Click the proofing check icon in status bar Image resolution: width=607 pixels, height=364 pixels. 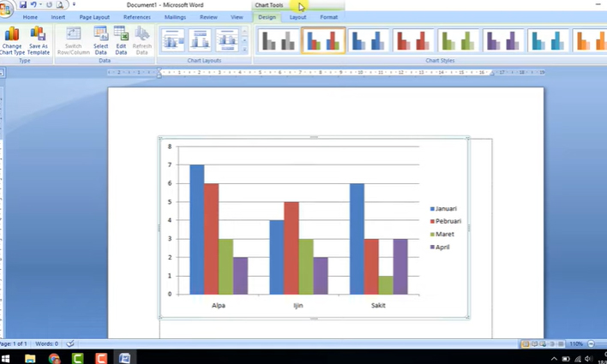(70, 343)
